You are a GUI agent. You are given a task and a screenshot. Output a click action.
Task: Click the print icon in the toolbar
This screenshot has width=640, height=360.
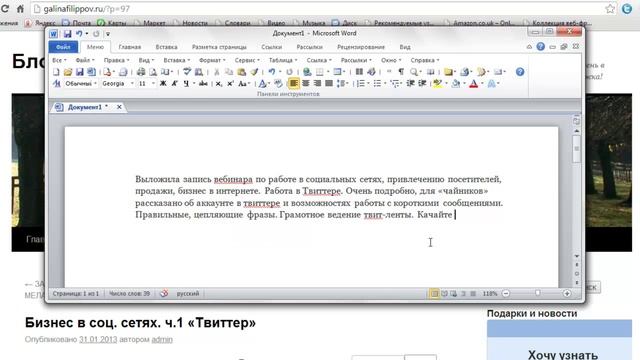tap(141, 72)
